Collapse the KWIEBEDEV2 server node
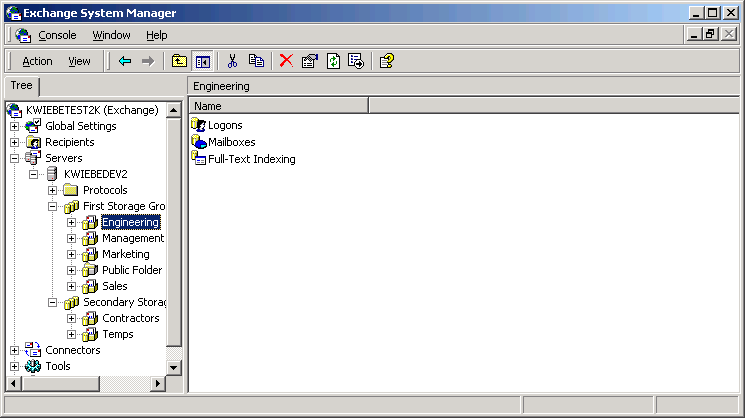Image resolution: width=745 pixels, height=418 pixels. point(33,174)
